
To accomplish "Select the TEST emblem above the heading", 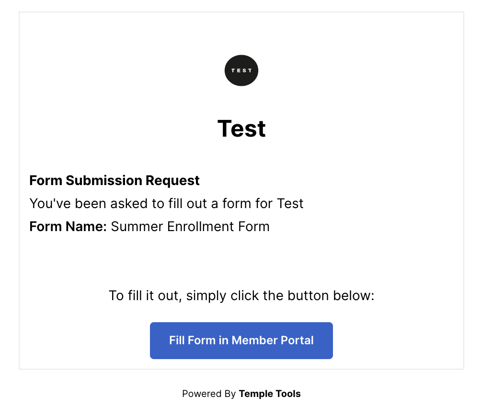I will click(x=241, y=70).
